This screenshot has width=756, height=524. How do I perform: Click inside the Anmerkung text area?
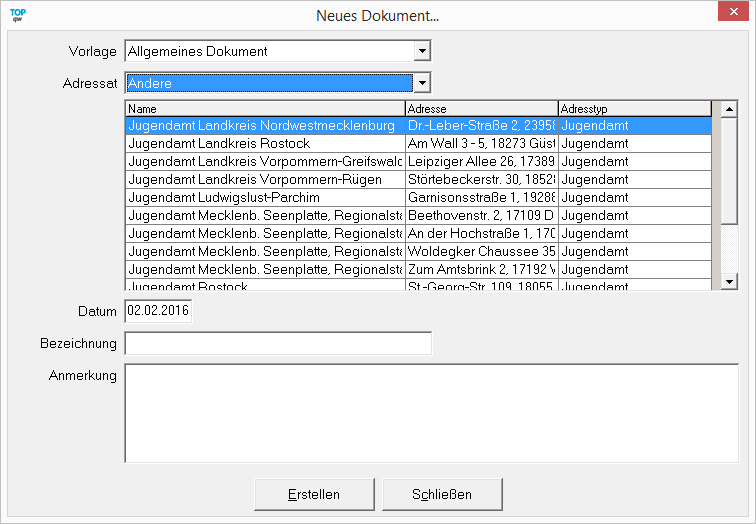point(430,414)
